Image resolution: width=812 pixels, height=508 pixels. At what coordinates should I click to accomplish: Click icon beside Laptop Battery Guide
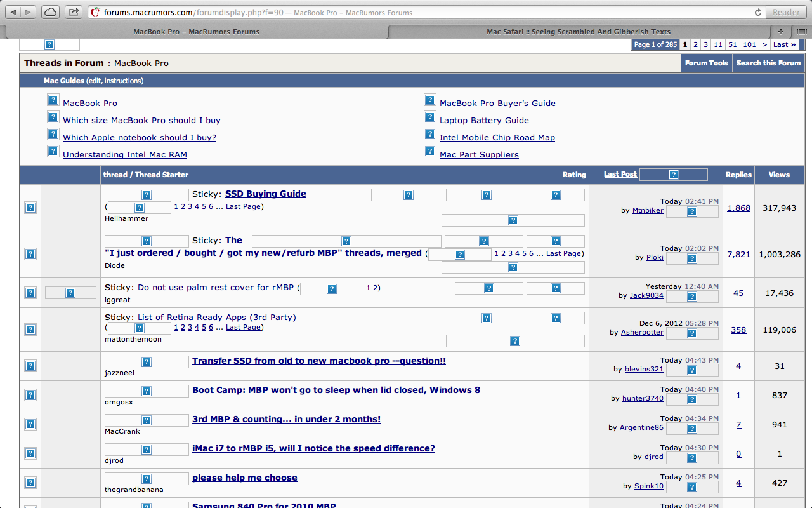coord(429,117)
